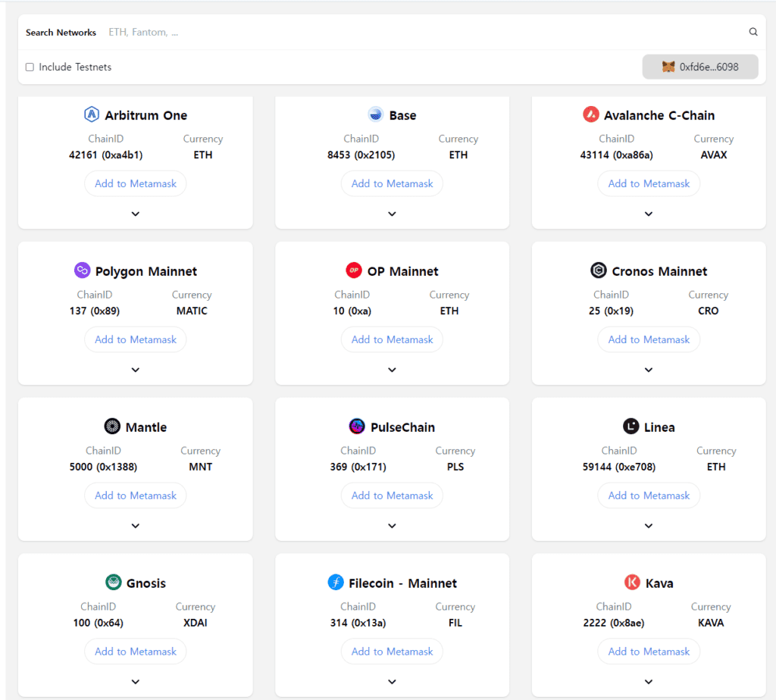This screenshot has height=700, width=776.
Task: Enable the Include Testnets checkbox
Action: pos(29,67)
